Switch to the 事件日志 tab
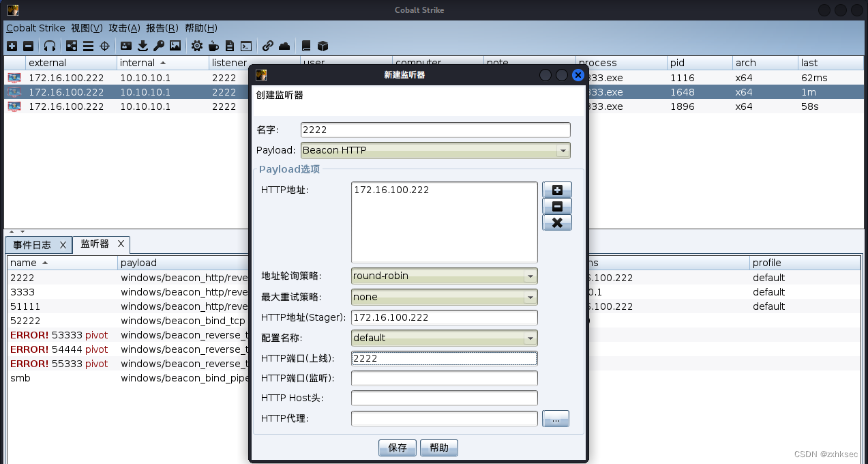The image size is (868, 464). tap(32, 244)
